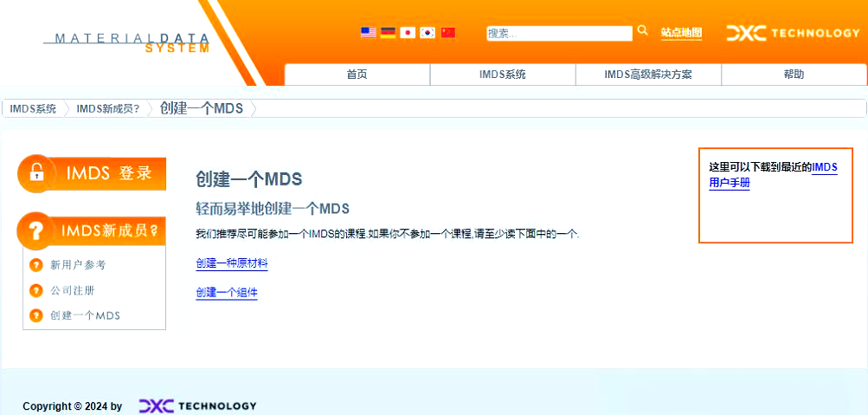The image size is (868, 415).
Task: Switch language via the Japanese flag
Action: (x=408, y=33)
